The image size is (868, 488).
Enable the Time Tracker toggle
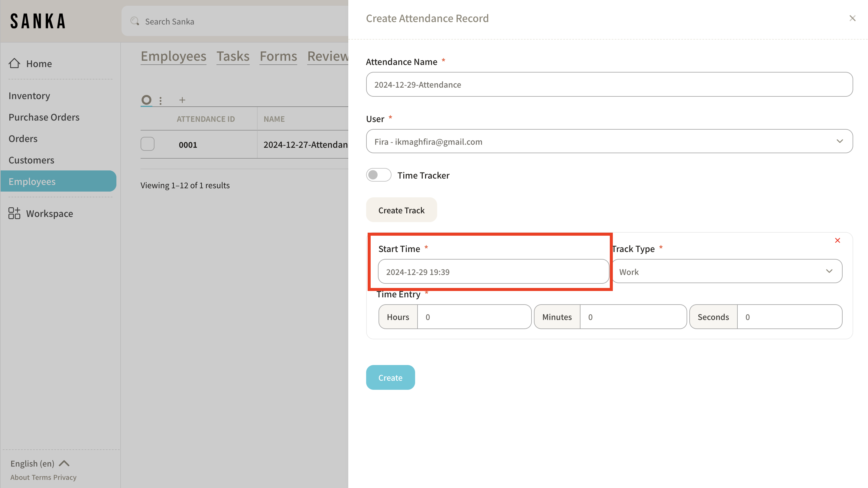click(x=379, y=175)
